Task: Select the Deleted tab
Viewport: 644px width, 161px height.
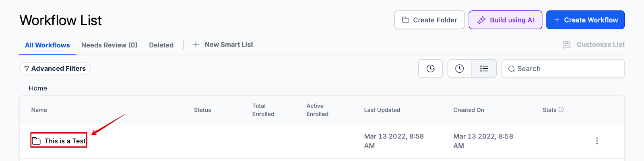Action: [x=161, y=45]
